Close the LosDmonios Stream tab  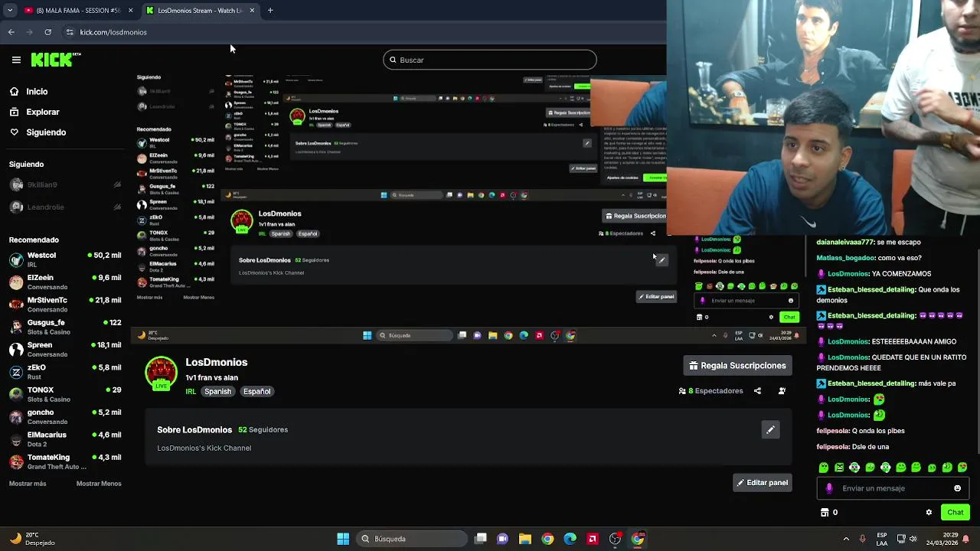(x=252, y=11)
